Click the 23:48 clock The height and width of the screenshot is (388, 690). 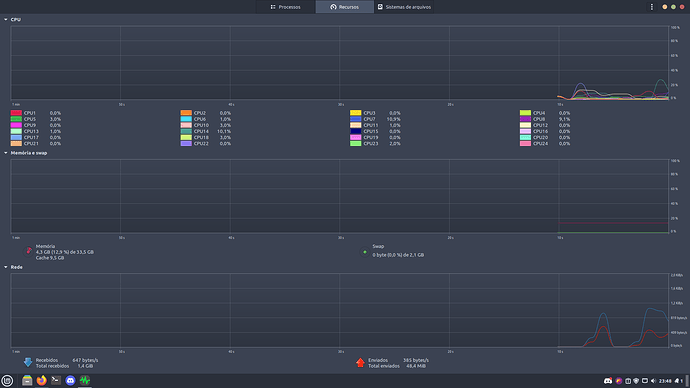point(665,381)
